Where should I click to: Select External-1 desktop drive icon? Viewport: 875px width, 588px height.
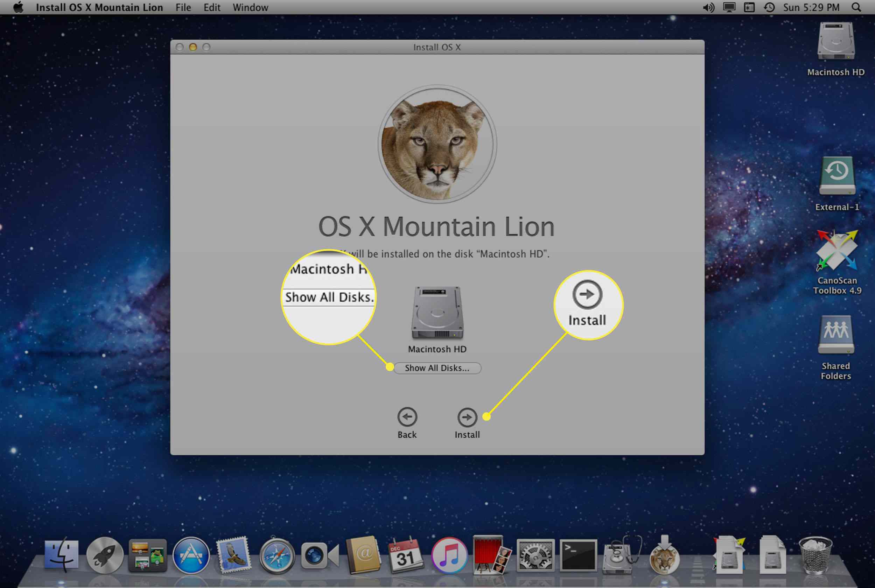[x=837, y=176]
